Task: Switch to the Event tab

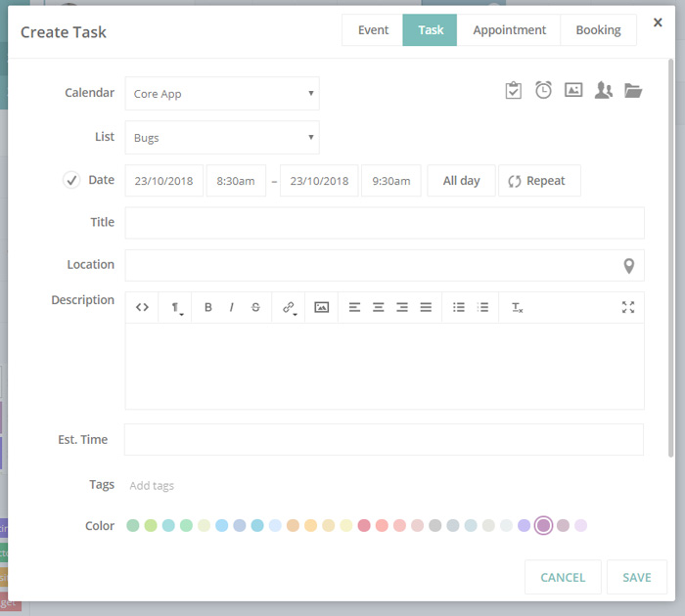Action: pyautogui.click(x=373, y=29)
